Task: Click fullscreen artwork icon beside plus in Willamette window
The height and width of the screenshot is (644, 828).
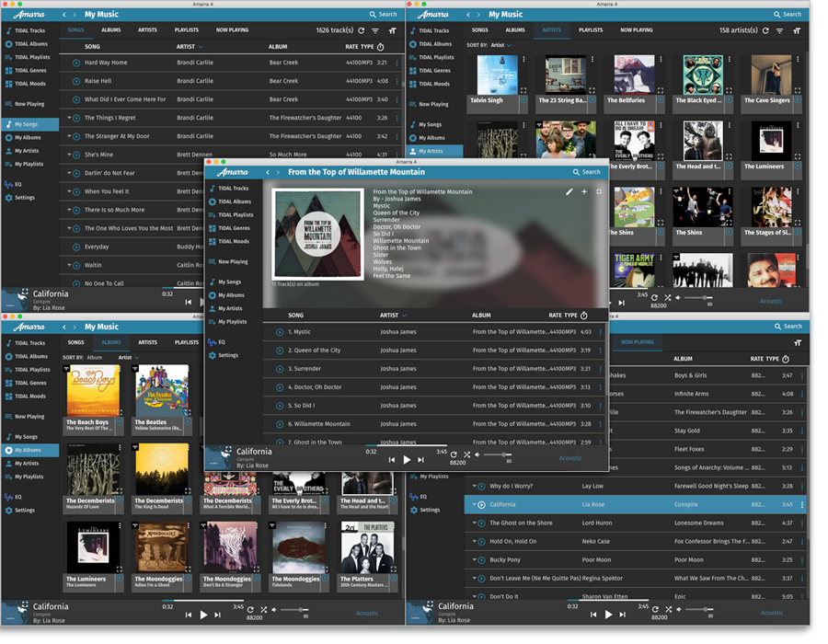Action: (x=599, y=192)
